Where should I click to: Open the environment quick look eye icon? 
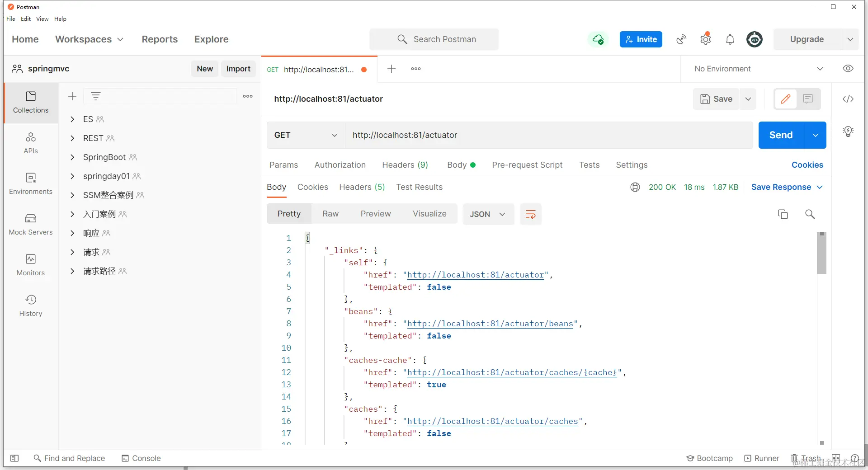pyautogui.click(x=848, y=69)
